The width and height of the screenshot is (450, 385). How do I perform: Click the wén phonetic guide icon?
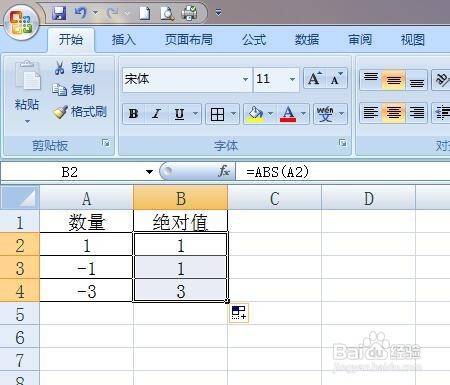[x=325, y=114]
